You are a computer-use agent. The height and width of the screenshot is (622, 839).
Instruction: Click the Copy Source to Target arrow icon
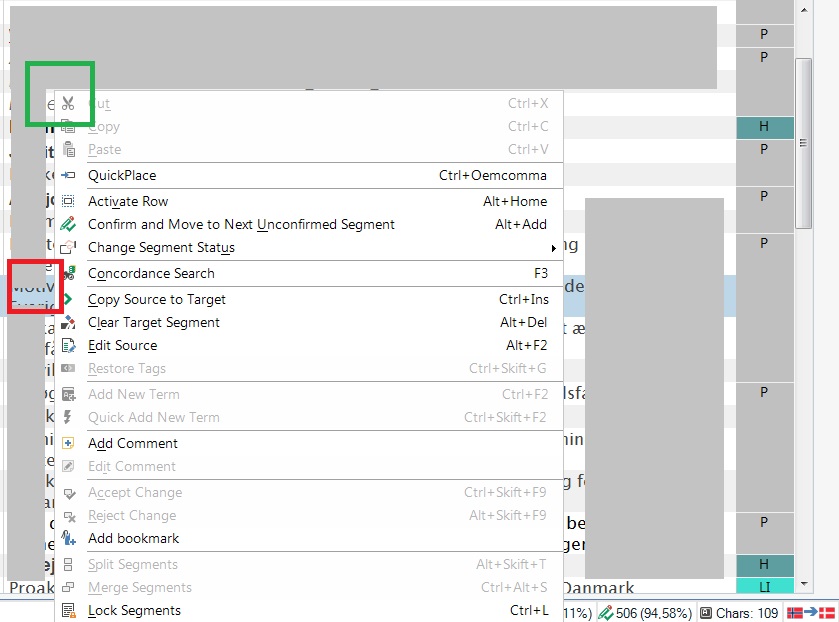[x=68, y=299]
